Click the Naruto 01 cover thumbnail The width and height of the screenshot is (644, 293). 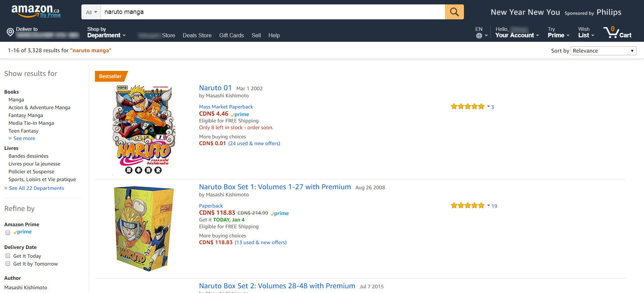click(x=144, y=130)
